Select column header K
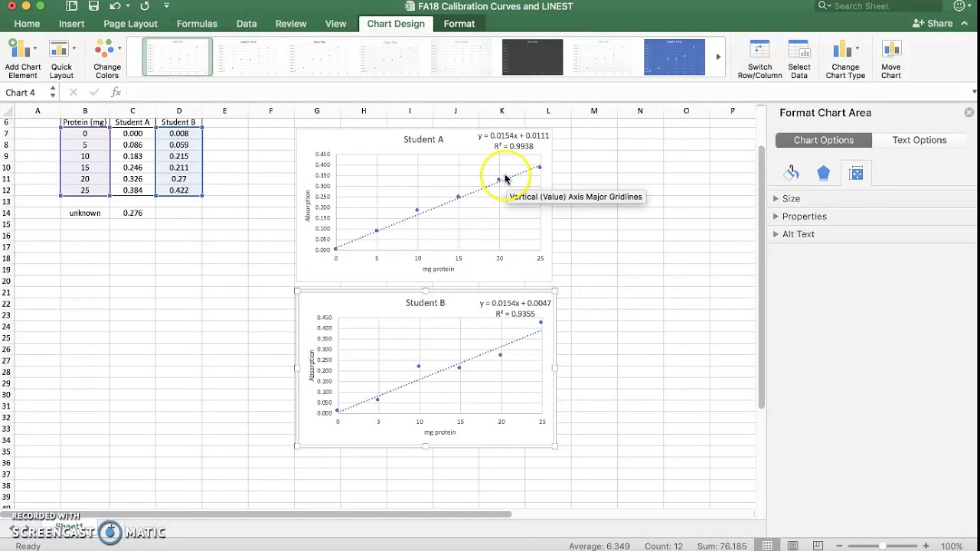Screen dimensions: 980x551 coord(501,111)
